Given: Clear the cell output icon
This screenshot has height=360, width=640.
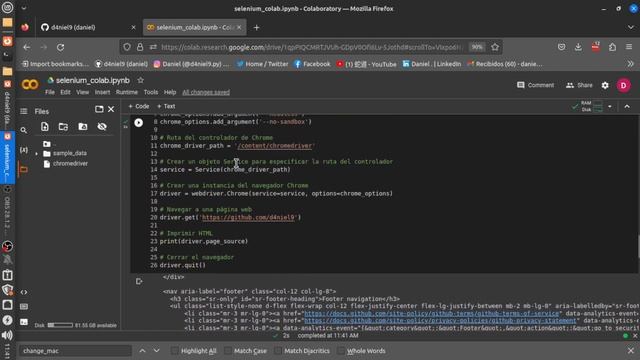Looking at the screenshot, I should [x=139, y=281].
